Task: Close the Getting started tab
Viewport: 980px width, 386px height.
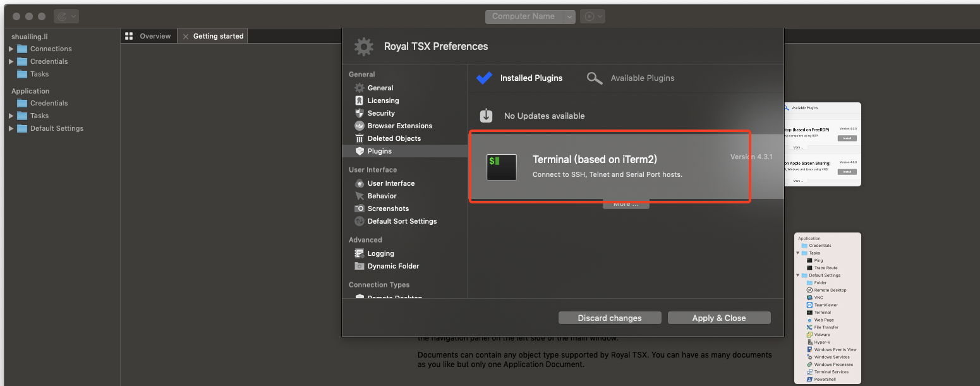Action: coord(185,37)
